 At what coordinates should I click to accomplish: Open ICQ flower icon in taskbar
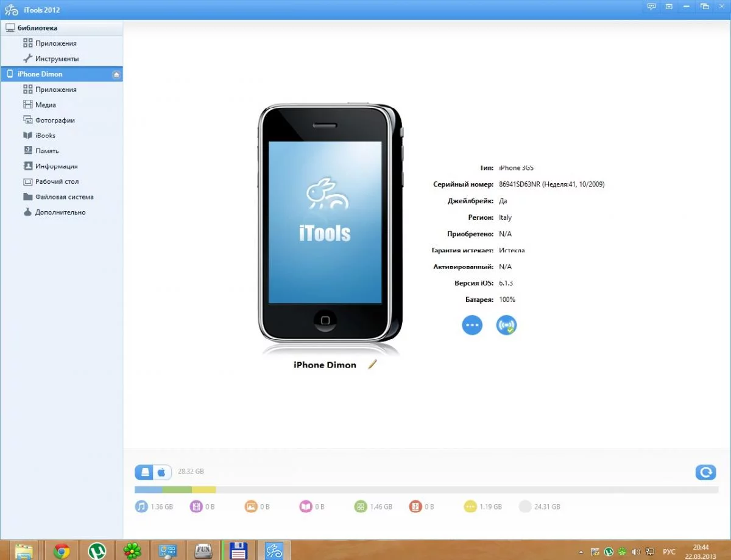point(132,551)
